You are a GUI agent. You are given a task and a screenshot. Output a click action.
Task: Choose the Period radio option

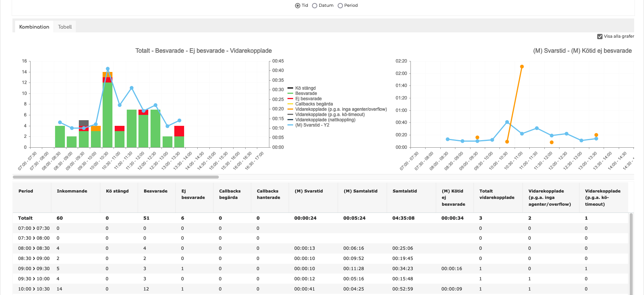340,6
